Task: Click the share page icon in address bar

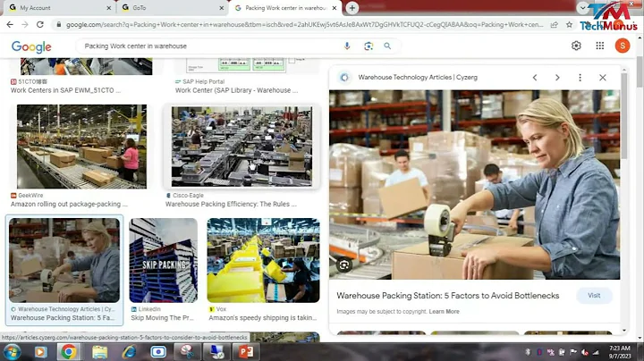Action: (554, 25)
